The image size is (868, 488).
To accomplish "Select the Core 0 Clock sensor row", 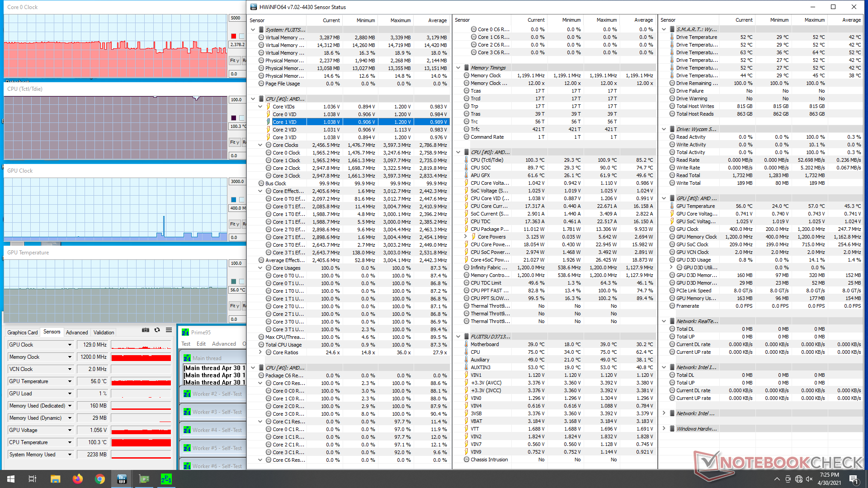I will tap(349, 153).
